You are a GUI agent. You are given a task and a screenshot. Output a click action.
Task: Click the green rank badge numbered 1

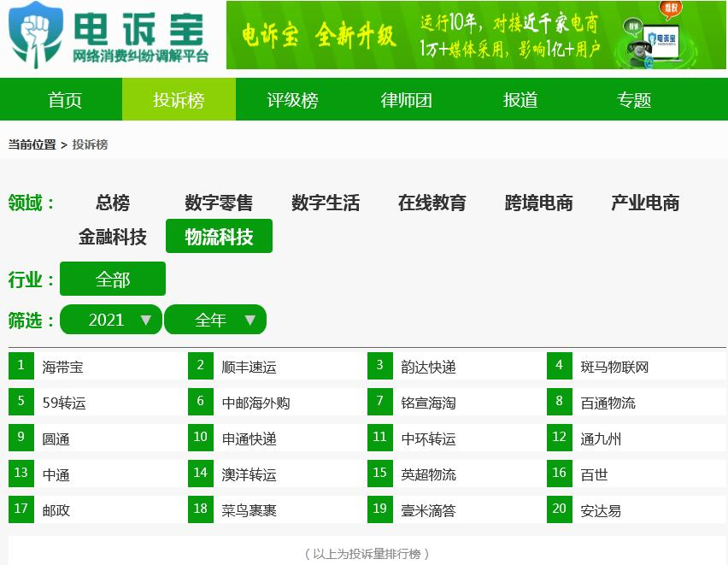point(21,366)
